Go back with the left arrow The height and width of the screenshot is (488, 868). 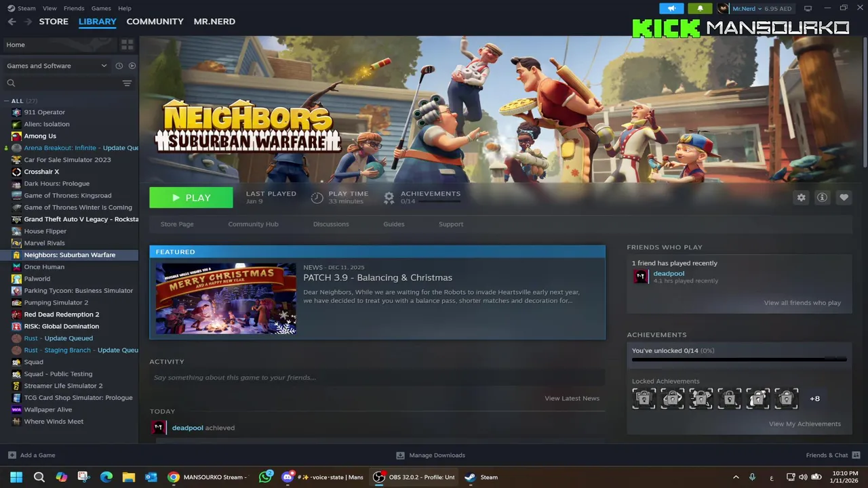12,22
